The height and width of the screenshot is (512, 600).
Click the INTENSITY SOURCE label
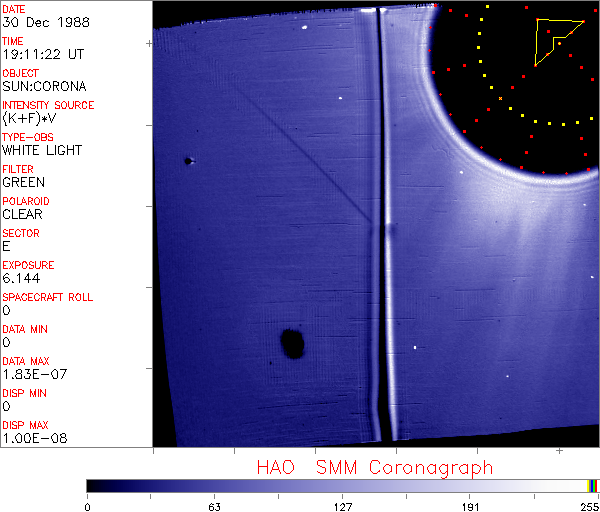coord(48,105)
